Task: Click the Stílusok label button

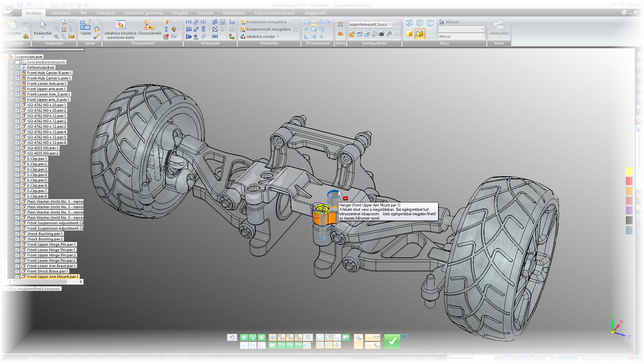Action: [x=449, y=22]
